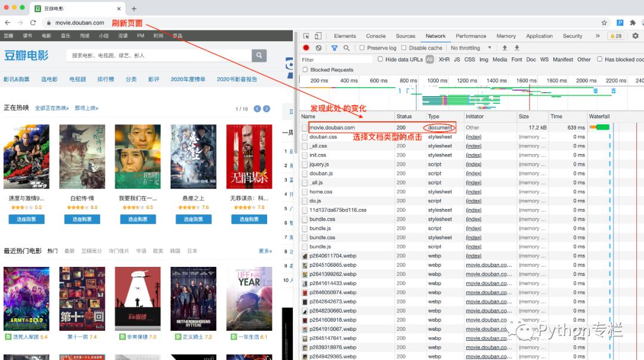Viewport: 644px width, 360px height.
Task: Tick the checkbox beside init.css row
Action: click(305, 155)
